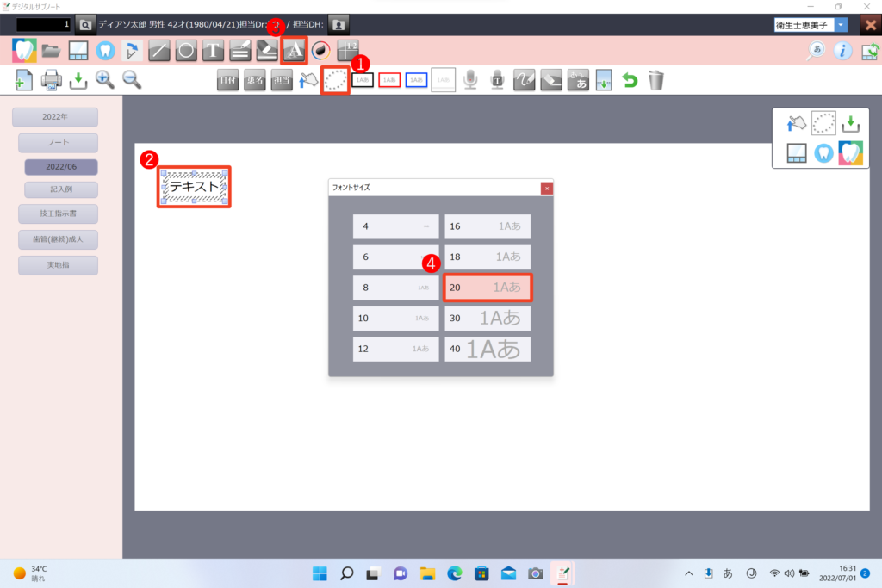
Task: Select the red-bordered text box style
Action: pyautogui.click(x=389, y=80)
